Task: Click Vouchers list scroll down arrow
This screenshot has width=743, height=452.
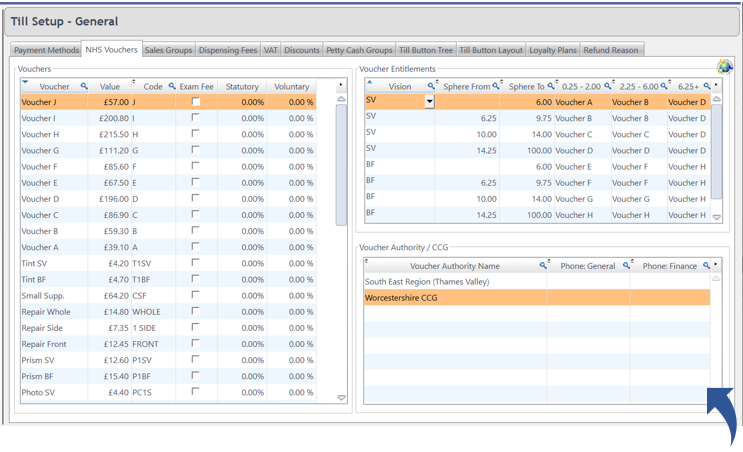Action: coord(341,398)
